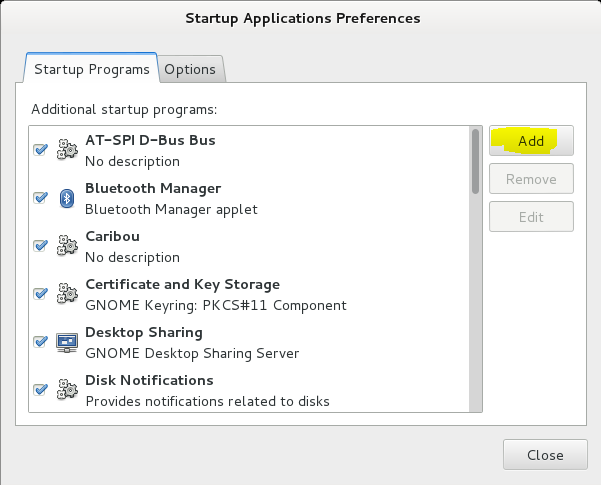Toggle the Disk Notifications checkbox

pyautogui.click(x=40, y=390)
